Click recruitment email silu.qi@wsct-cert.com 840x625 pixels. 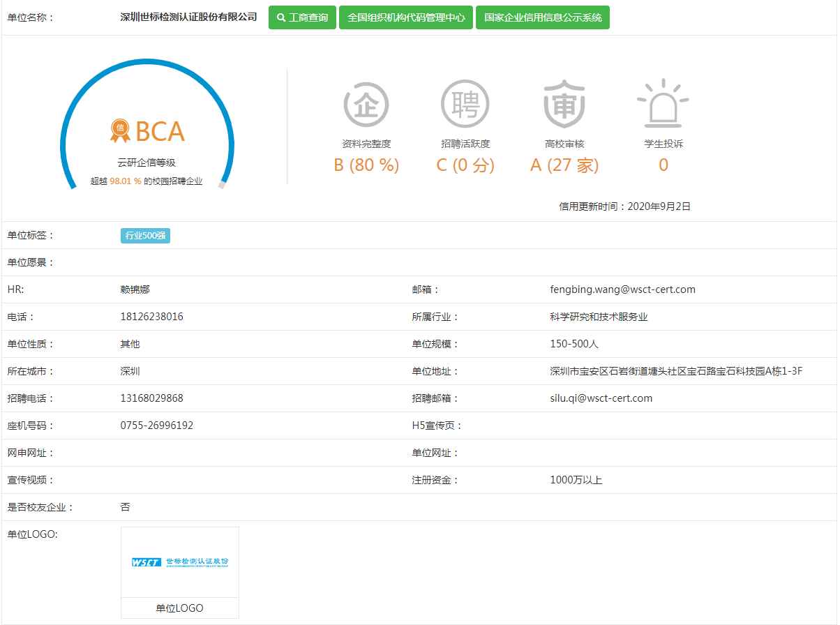(x=601, y=398)
